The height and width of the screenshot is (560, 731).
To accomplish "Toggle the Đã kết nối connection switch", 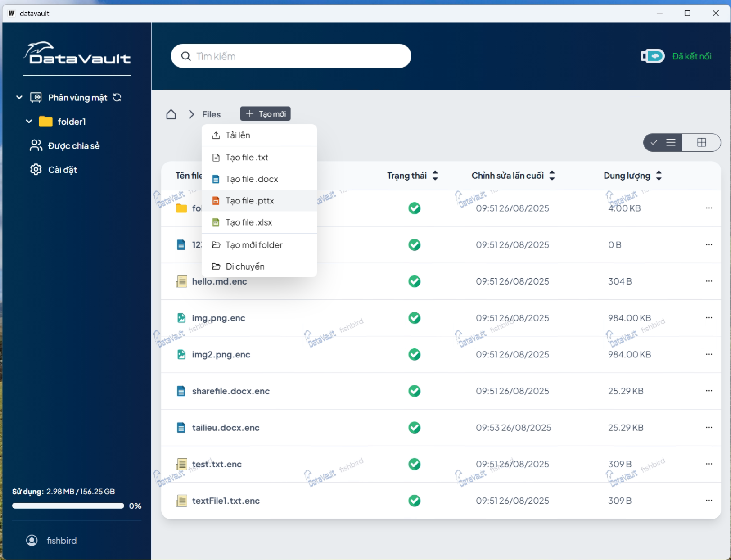I will tap(653, 56).
